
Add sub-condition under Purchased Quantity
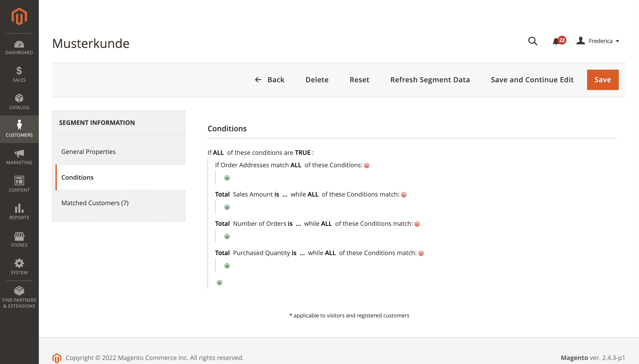pos(227,266)
